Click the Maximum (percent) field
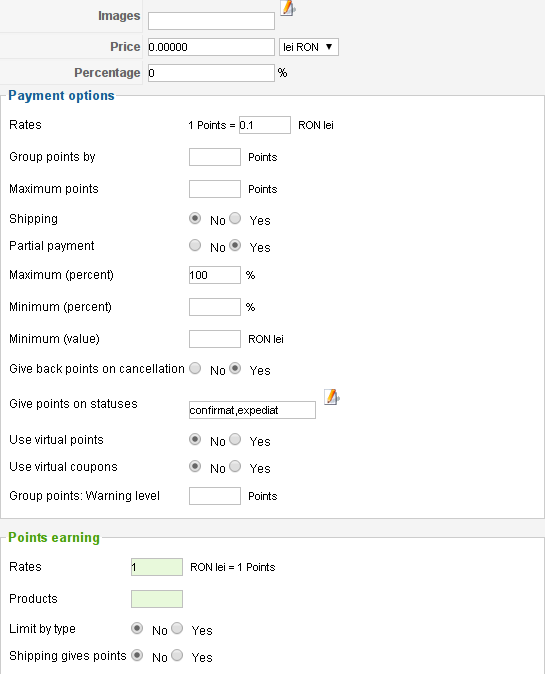The width and height of the screenshot is (545, 674). tap(214, 275)
